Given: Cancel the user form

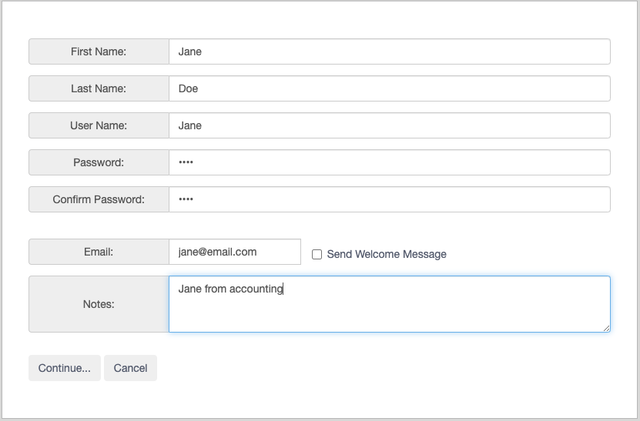Looking at the screenshot, I should pos(130,368).
